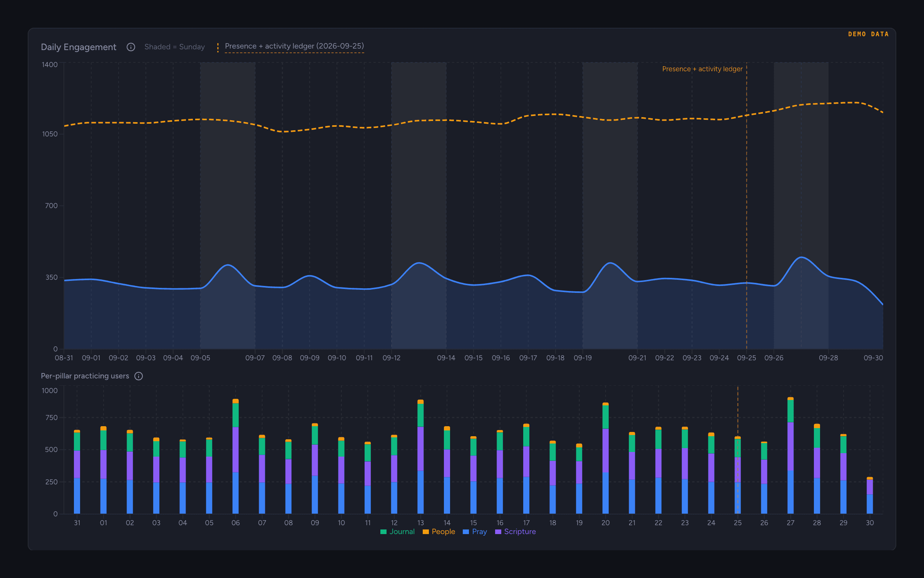
Task: Click the green Journal legend swatch
Action: coord(383,532)
